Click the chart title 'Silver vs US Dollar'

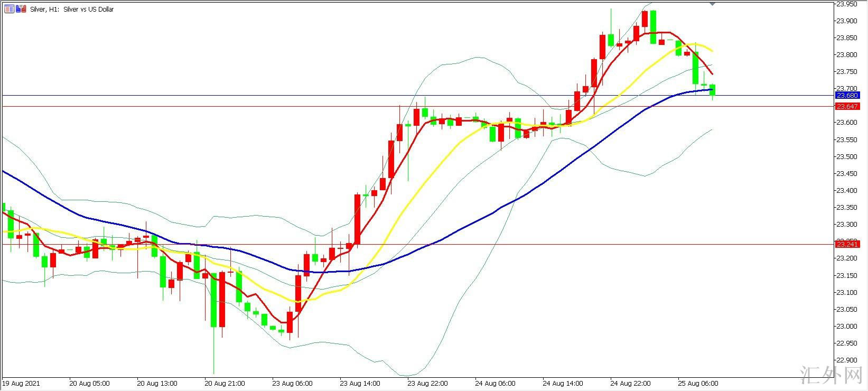click(88, 10)
